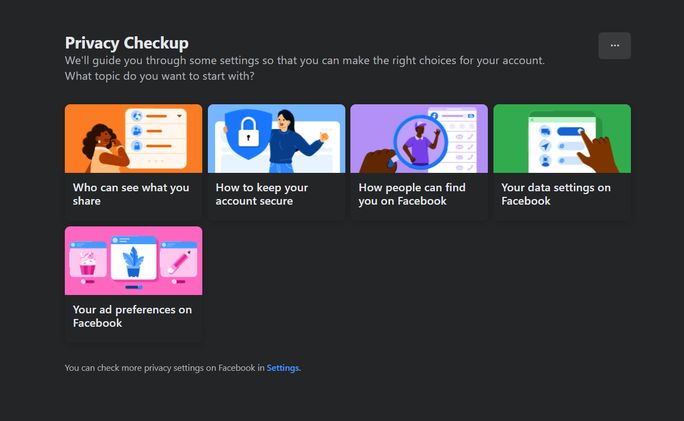Select 'Your ad preferences on Facebook' title
Image resolution: width=684 pixels, height=421 pixels.
coord(132,316)
